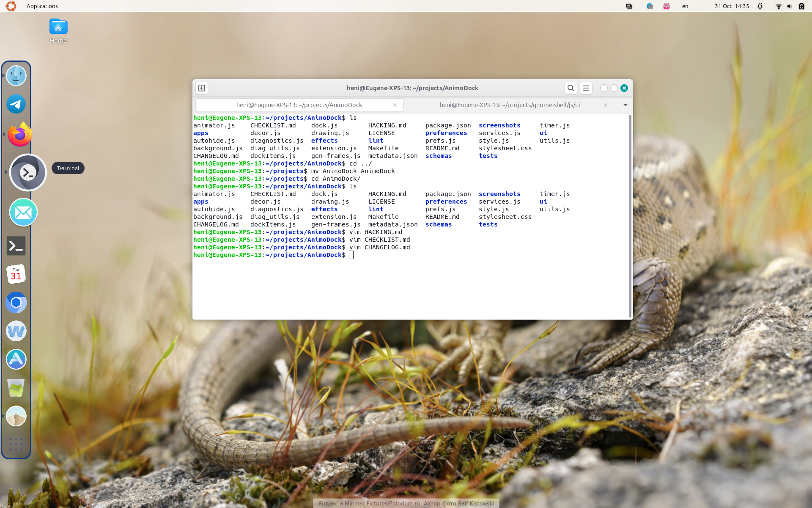Open a new terminal tab

click(x=202, y=88)
